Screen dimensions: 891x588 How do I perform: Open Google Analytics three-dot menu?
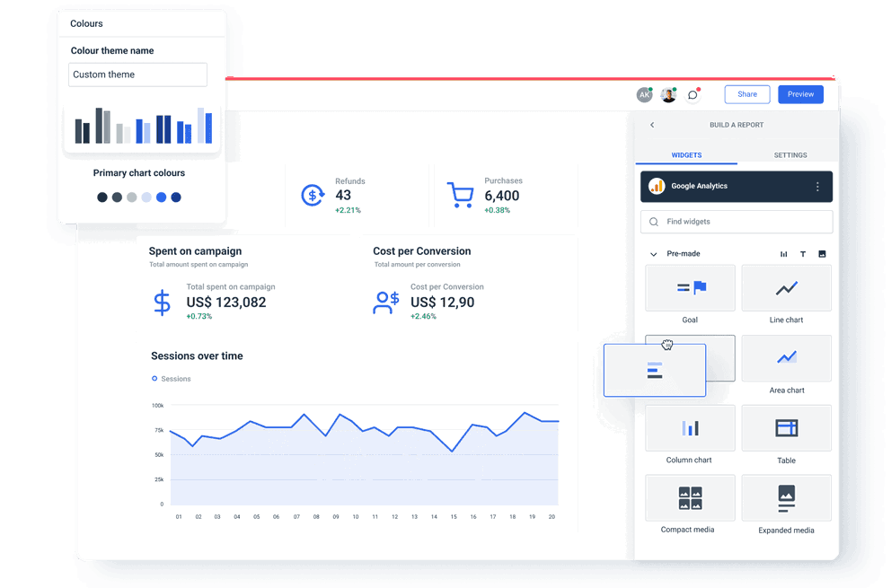click(817, 187)
